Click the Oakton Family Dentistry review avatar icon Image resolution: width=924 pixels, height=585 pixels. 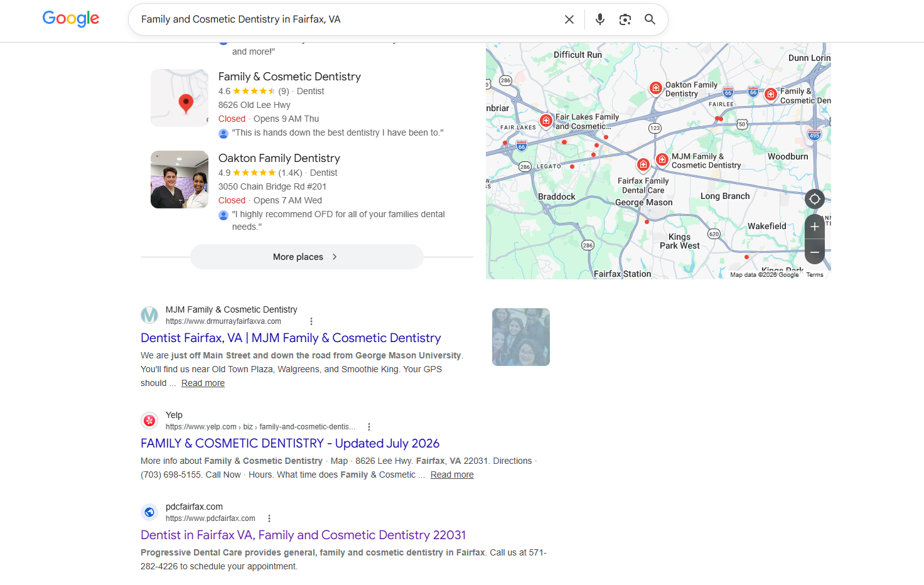point(223,215)
